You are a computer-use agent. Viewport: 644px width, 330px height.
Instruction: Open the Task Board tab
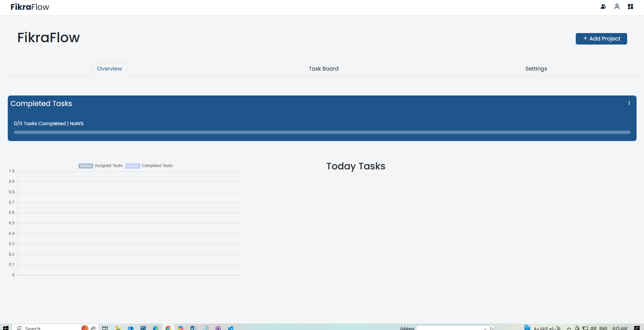(323, 69)
